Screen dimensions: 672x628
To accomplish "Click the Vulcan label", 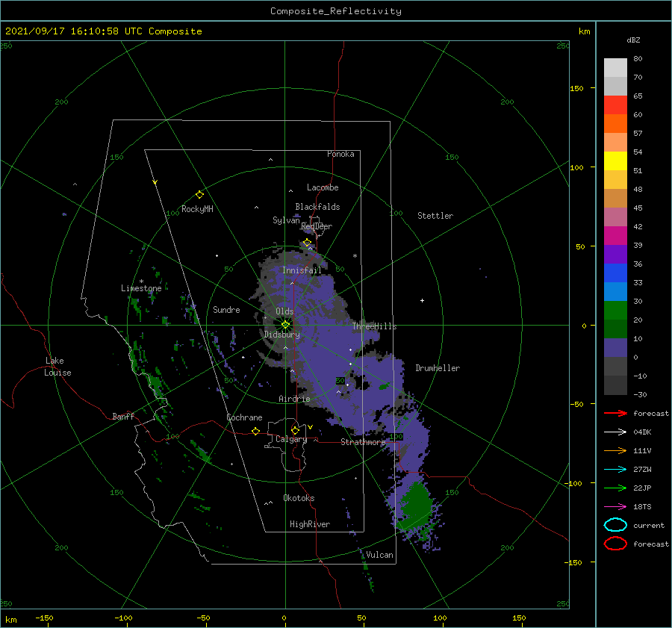I will point(379,555).
